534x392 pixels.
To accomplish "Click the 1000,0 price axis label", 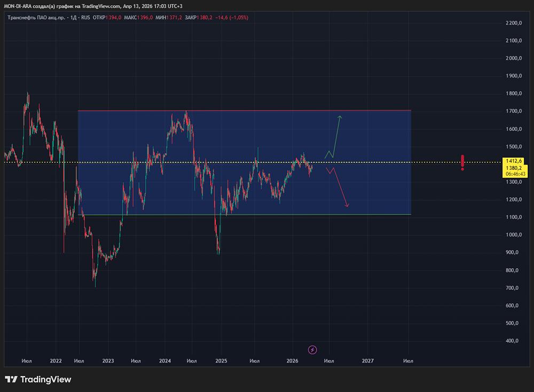I will pos(514,235).
